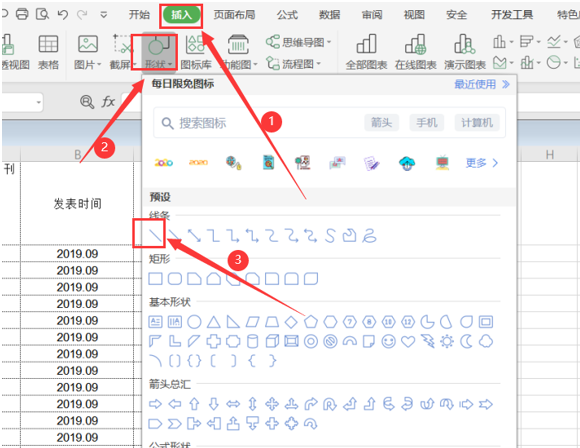This screenshot has width=580, height=448.
Task: Expand the 思维导图 dropdown
Action: coord(298,42)
